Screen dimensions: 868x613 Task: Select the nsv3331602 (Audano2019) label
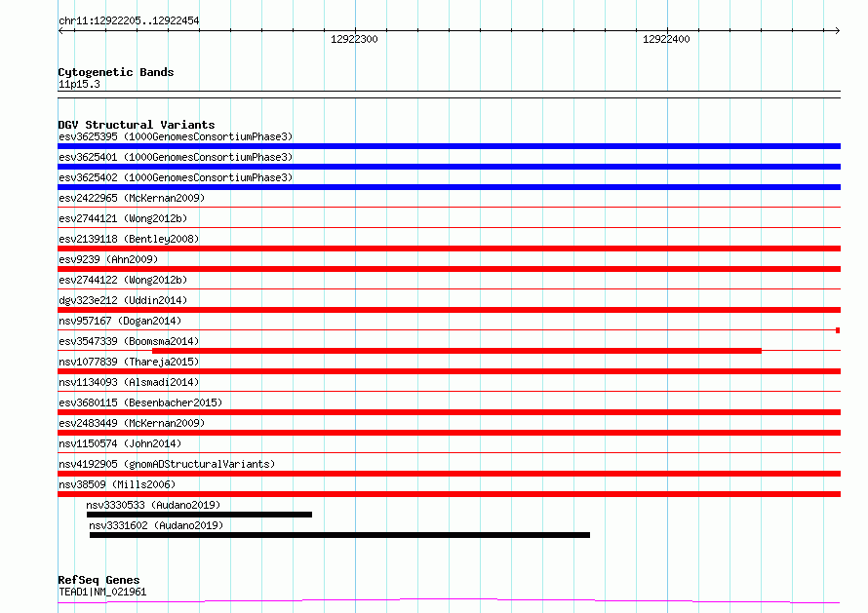click(156, 525)
